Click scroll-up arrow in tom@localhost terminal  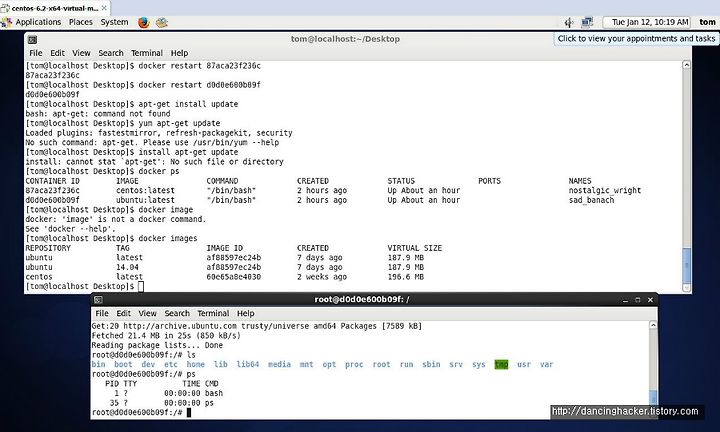[686, 65]
